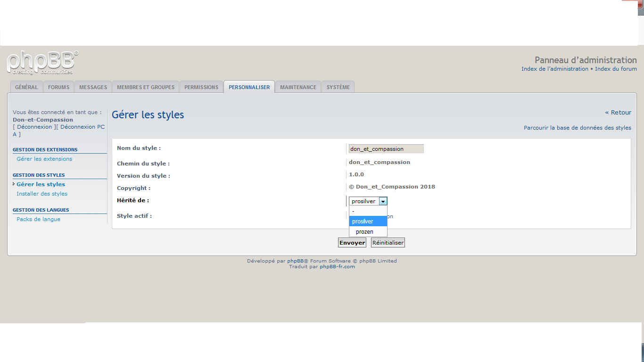Viewport: 644px width, 362px height.
Task: Click the Chemin du style label
Action: tap(143, 164)
